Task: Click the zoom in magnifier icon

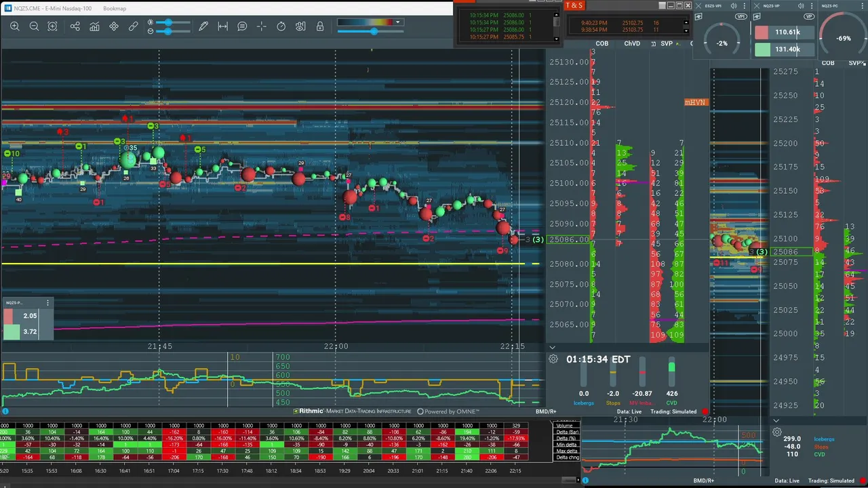Action: tap(15, 26)
